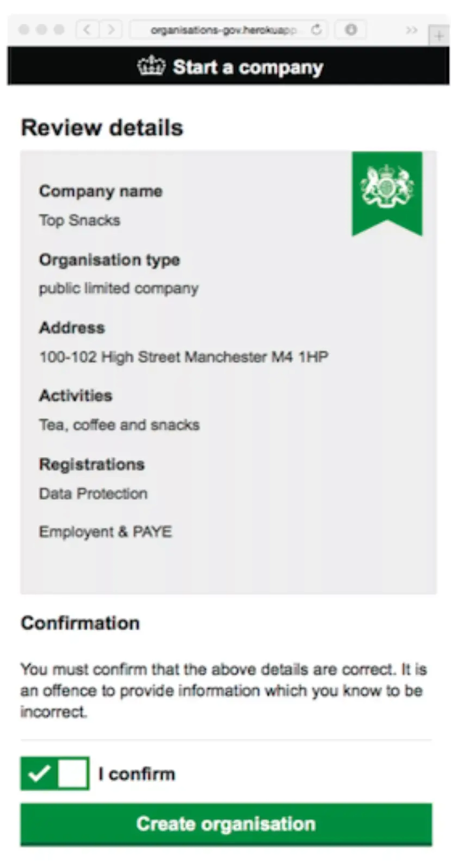Click the macOS red close window dot
This screenshot has height=868, width=451.
[24, 30]
